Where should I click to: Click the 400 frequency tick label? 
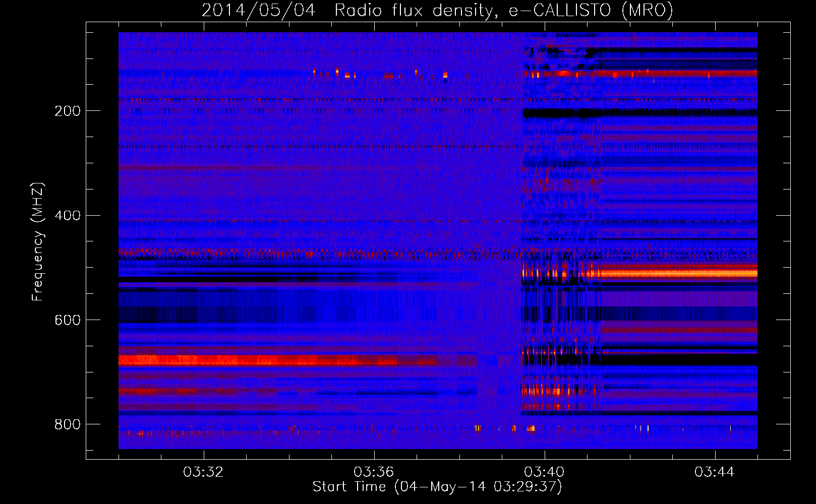[x=68, y=216]
